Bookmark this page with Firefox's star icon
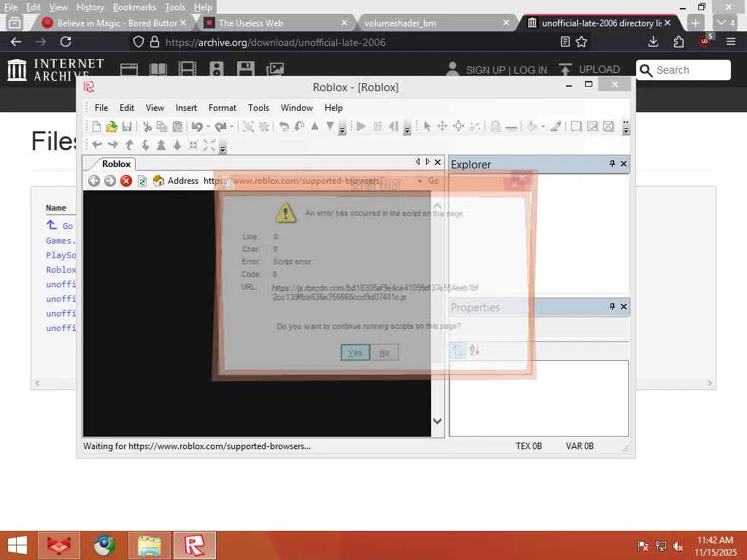This screenshot has height=560, width=747. [x=581, y=42]
